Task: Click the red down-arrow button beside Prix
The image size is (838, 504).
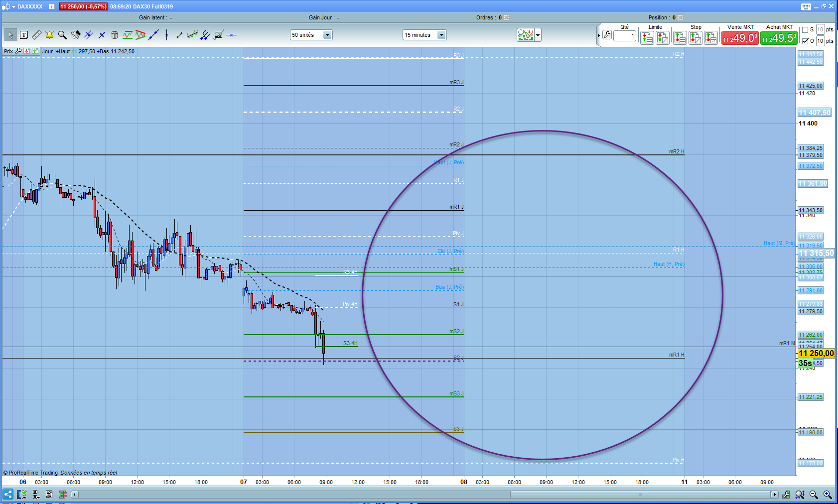Action: 27,51
